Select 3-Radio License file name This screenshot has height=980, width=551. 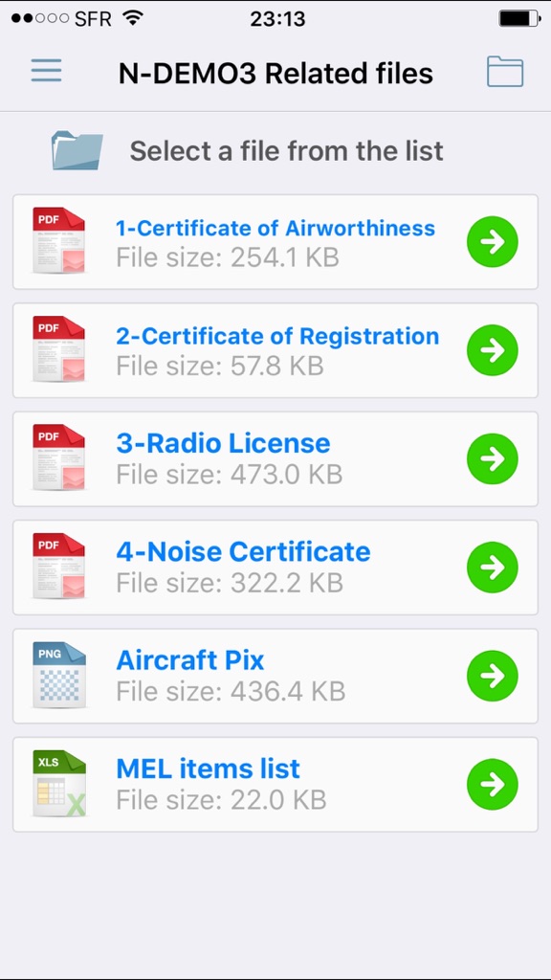point(223,443)
